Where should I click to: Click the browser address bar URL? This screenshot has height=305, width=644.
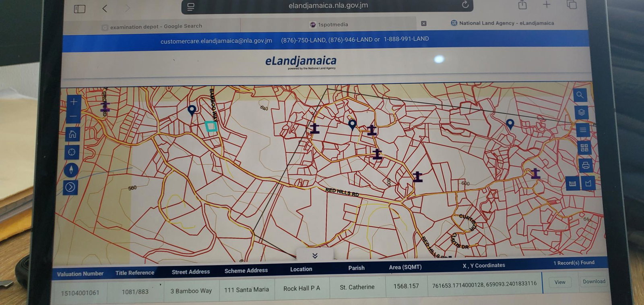tap(328, 6)
